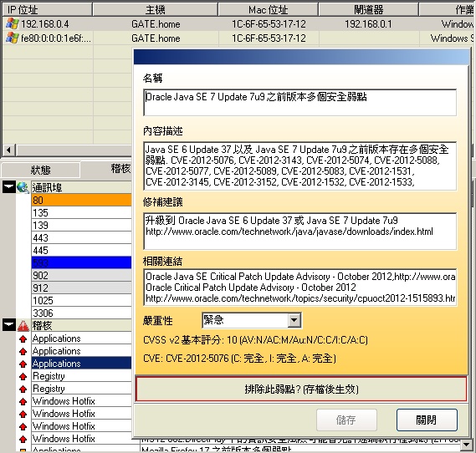
Task: Select the highlighted third Applications audit row
Action: pos(81,363)
